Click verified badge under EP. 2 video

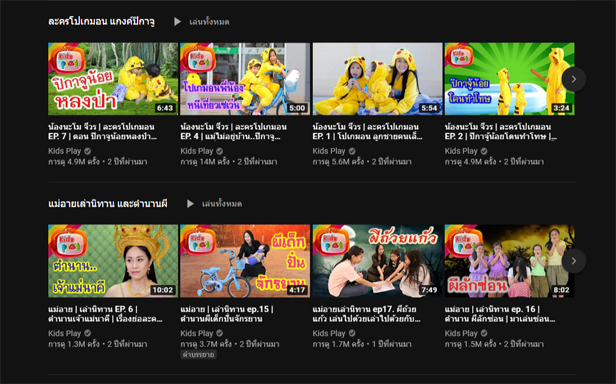tap(484, 151)
